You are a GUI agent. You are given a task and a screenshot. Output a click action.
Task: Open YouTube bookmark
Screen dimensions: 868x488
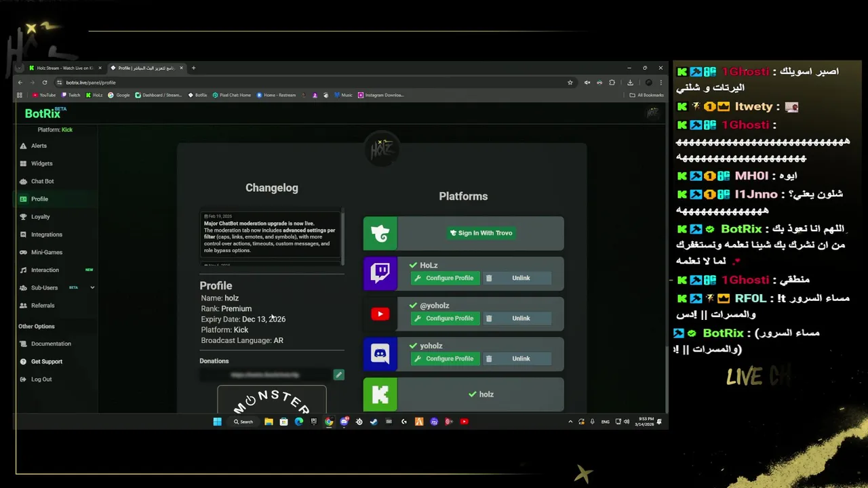click(x=44, y=95)
